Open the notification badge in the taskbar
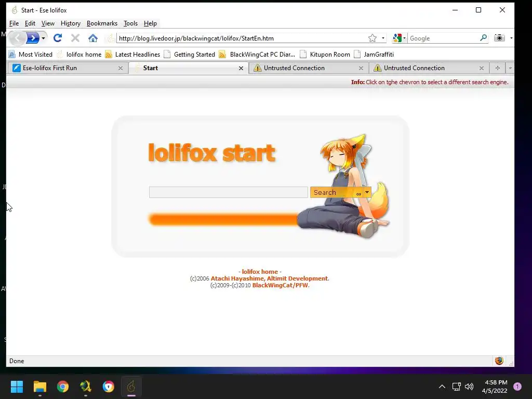The height and width of the screenshot is (399, 532). pos(517,387)
